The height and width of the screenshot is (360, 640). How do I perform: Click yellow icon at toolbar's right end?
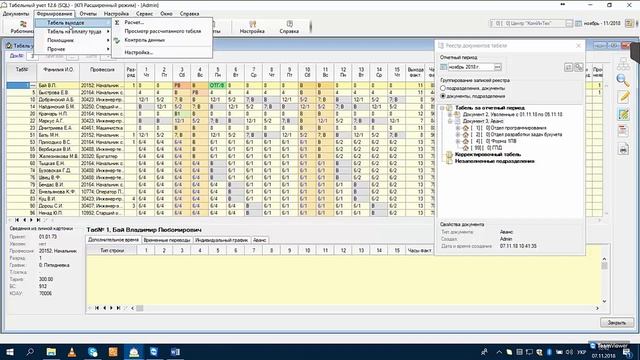pos(629,23)
